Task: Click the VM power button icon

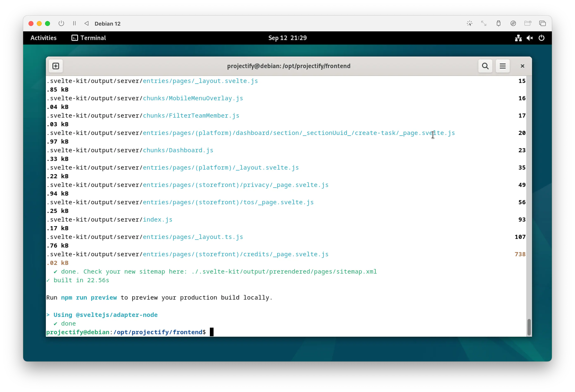Action: pyautogui.click(x=61, y=24)
